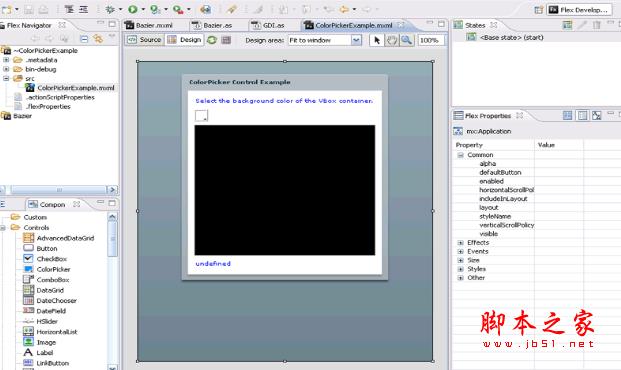The width and height of the screenshot is (621, 370).
Task: Select the Base state entry
Action: pyautogui.click(x=506, y=37)
